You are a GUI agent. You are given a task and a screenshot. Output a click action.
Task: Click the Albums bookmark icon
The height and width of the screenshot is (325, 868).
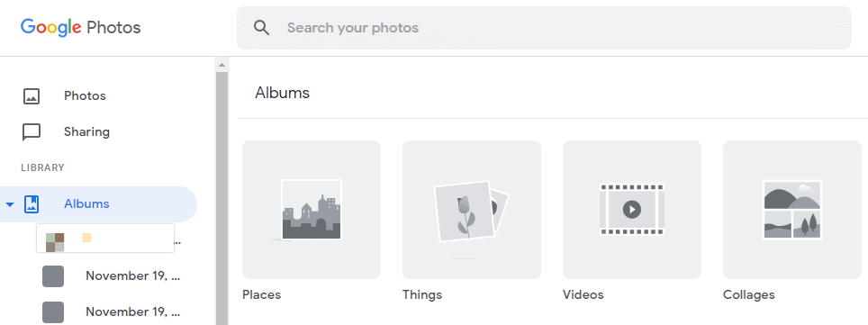(32, 203)
